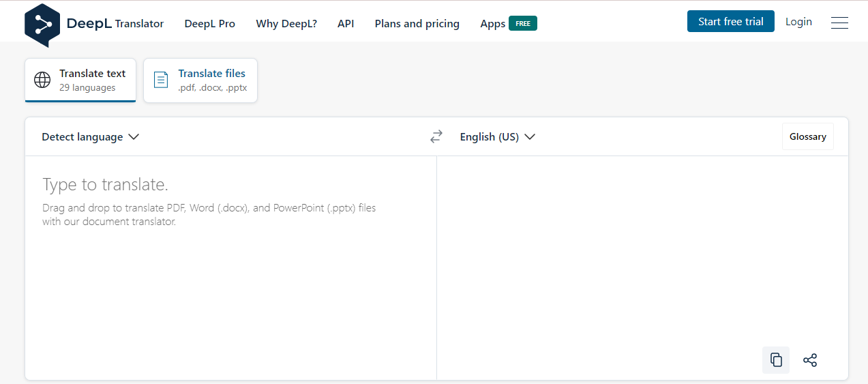Click the green FREE badge next to Apps
Screen dimensions: 868x384
coord(523,23)
